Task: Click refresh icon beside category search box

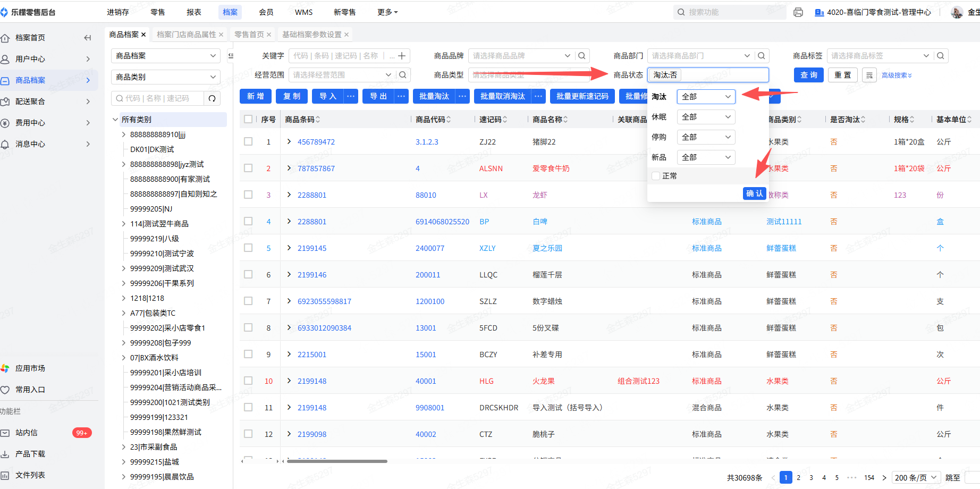Action: (212, 98)
